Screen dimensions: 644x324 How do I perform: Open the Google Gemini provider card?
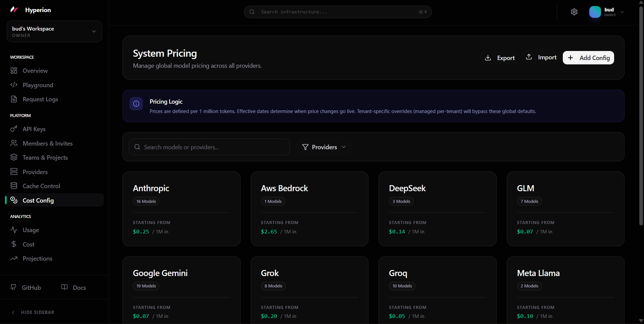click(182, 290)
